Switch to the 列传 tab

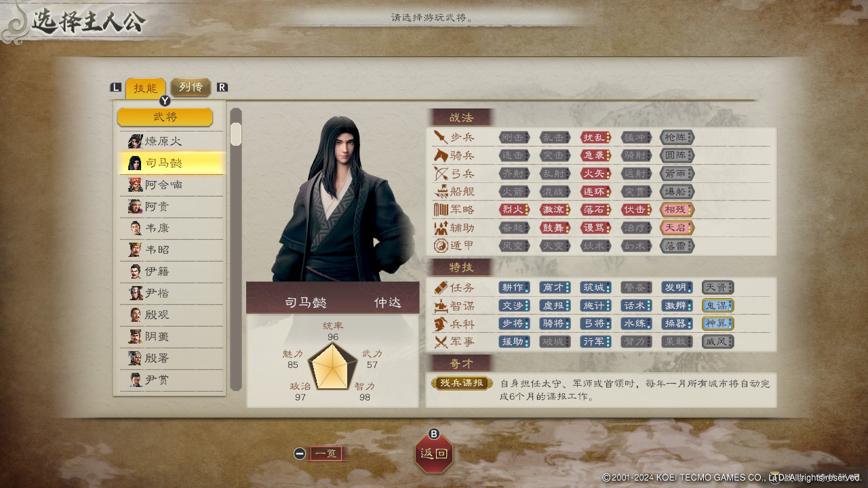191,87
